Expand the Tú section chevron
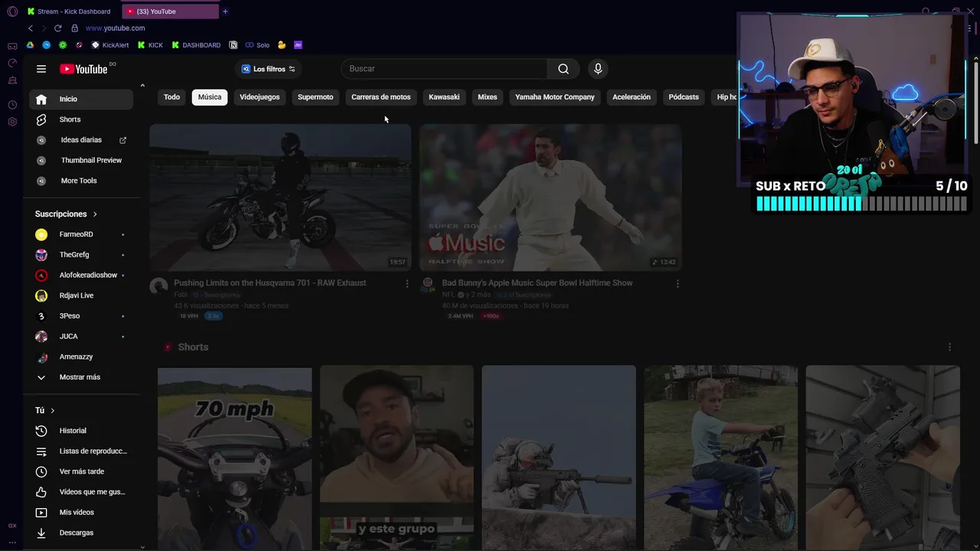Image resolution: width=980 pixels, height=551 pixels. (x=53, y=411)
